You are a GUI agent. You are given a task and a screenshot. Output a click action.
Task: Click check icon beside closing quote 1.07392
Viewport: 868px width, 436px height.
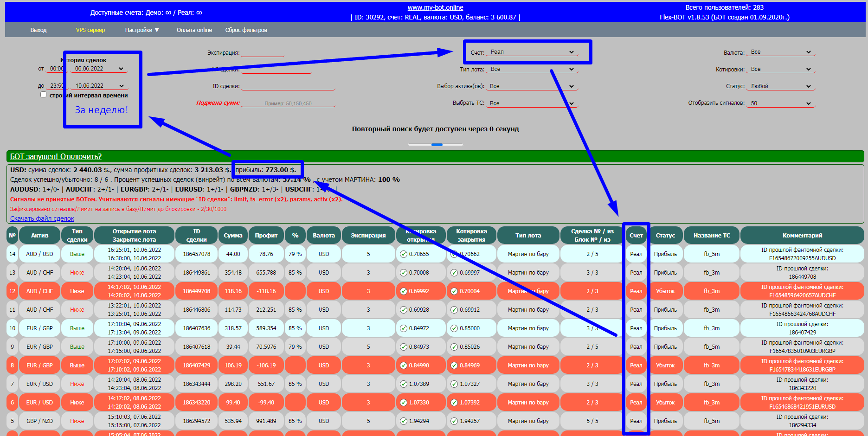(x=454, y=403)
